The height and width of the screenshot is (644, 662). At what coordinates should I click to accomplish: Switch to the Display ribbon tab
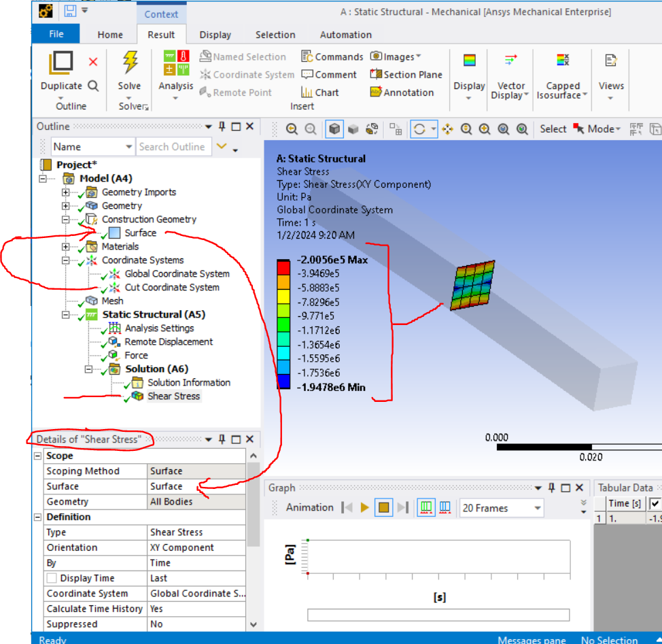215,35
